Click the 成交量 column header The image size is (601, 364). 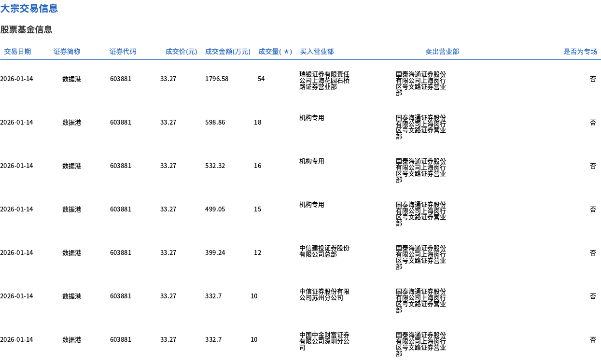(x=275, y=52)
